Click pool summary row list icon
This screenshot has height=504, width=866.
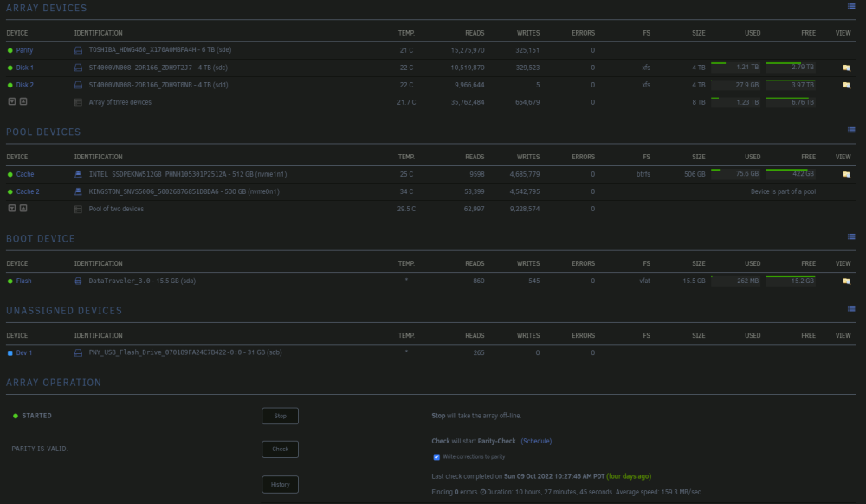pos(78,210)
